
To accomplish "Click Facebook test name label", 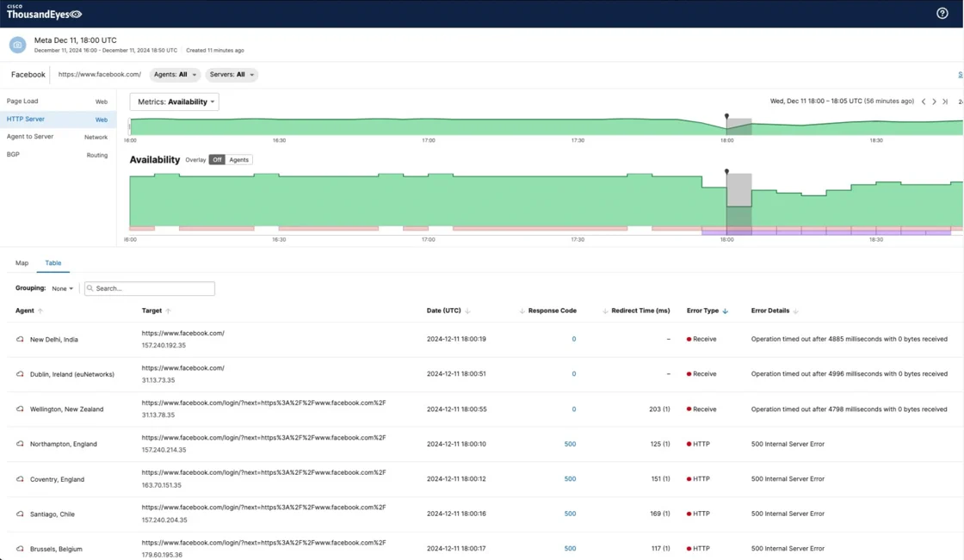I will [28, 74].
